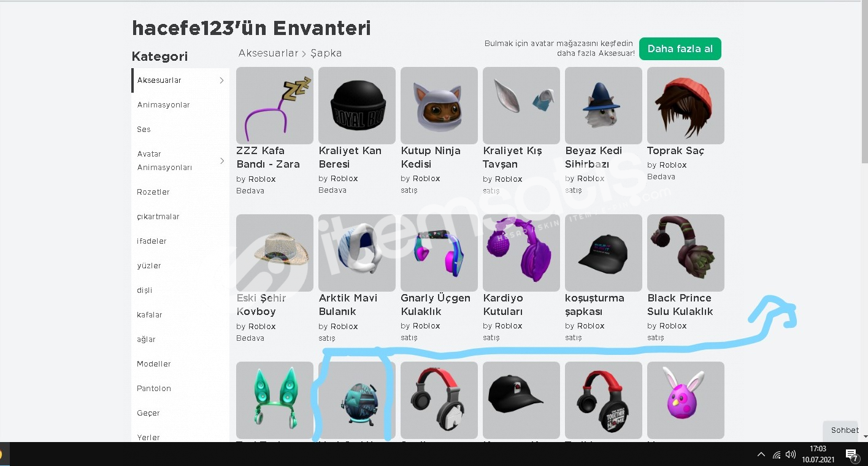868x466 pixels.
Task: Expand the Avatar Animasyonları submenu chevron
Action: [x=221, y=161]
